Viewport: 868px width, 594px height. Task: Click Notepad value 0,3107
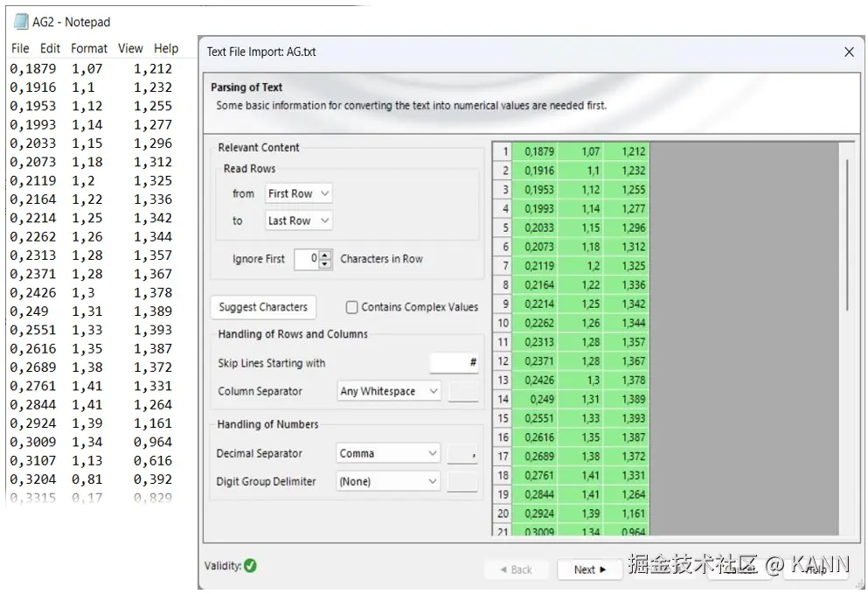(x=33, y=461)
